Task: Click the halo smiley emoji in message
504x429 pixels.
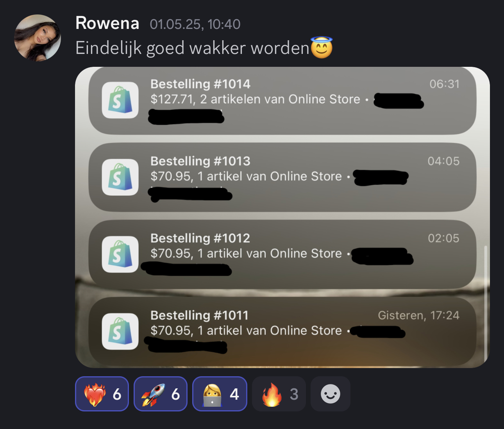Action: coord(322,48)
